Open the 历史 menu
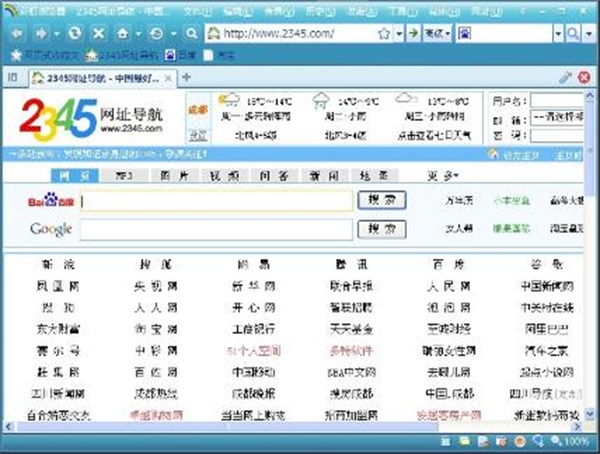 (320, 11)
